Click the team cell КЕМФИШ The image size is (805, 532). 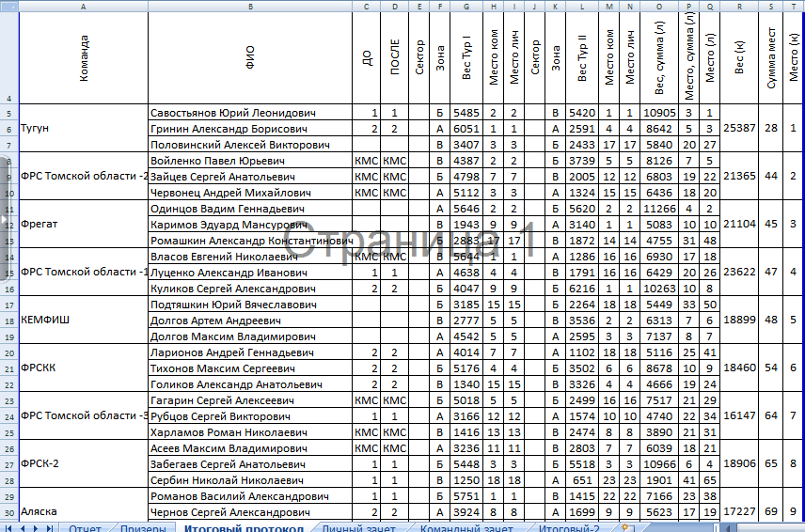click(x=84, y=321)
